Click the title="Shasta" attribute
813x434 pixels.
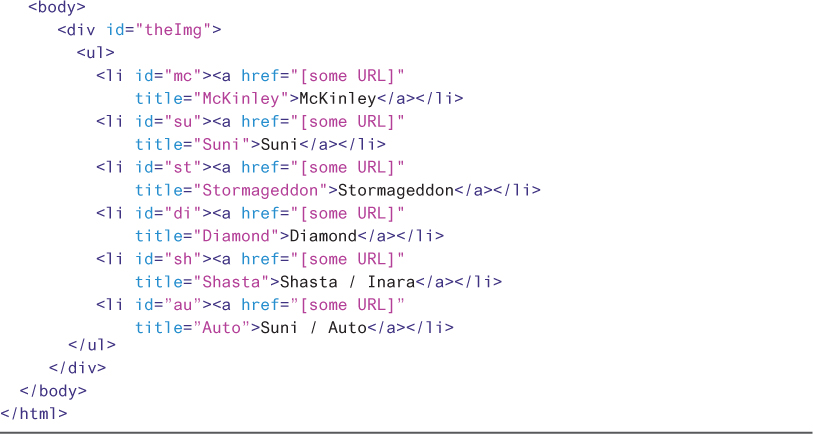pyautogui.click(x=203, y=281)
